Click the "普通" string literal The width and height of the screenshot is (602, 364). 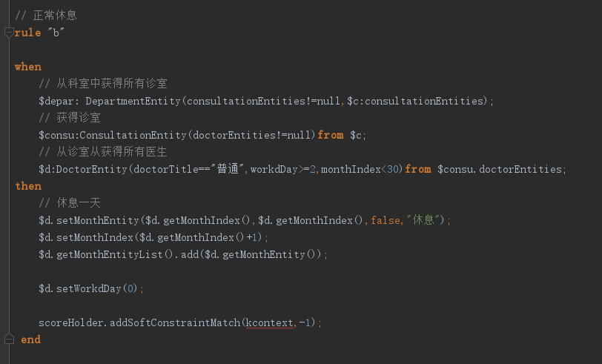[x=228, y=169]
